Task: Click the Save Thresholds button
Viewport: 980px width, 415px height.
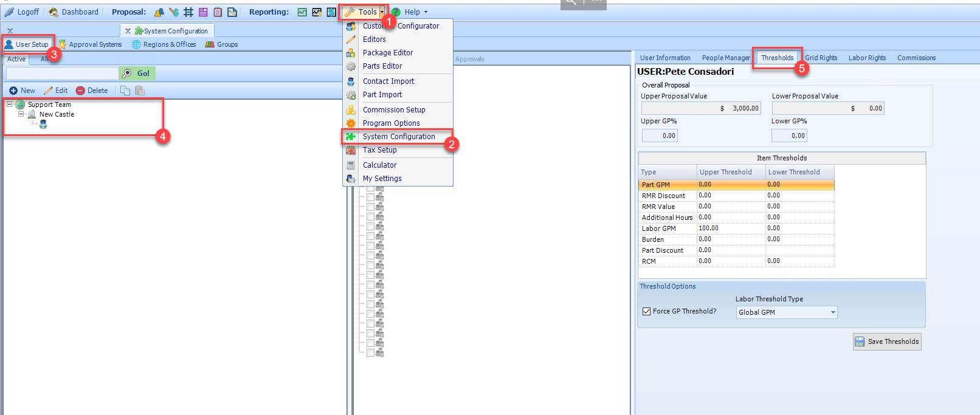Action: tap(887, 341)
